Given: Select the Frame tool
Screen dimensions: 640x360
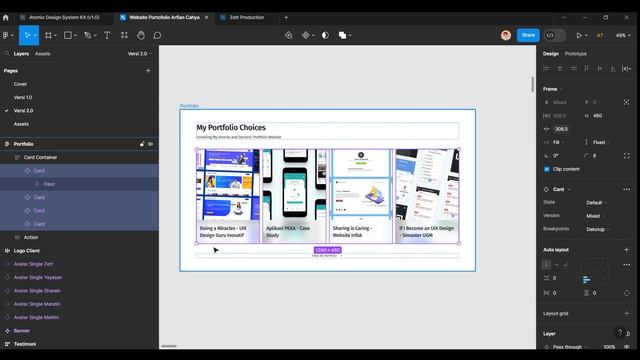Looking at the screenshot, I should 48,36.
